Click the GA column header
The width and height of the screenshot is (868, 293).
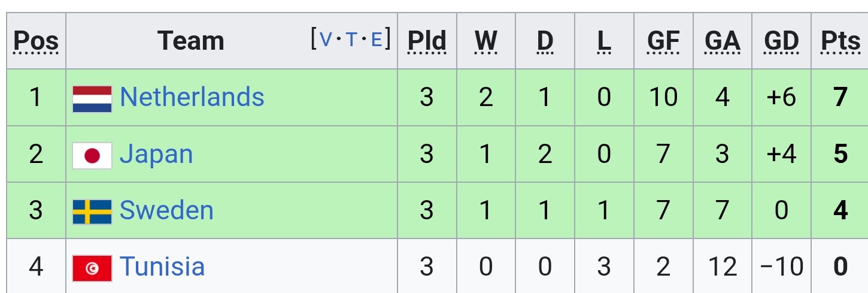coord(723,41)
